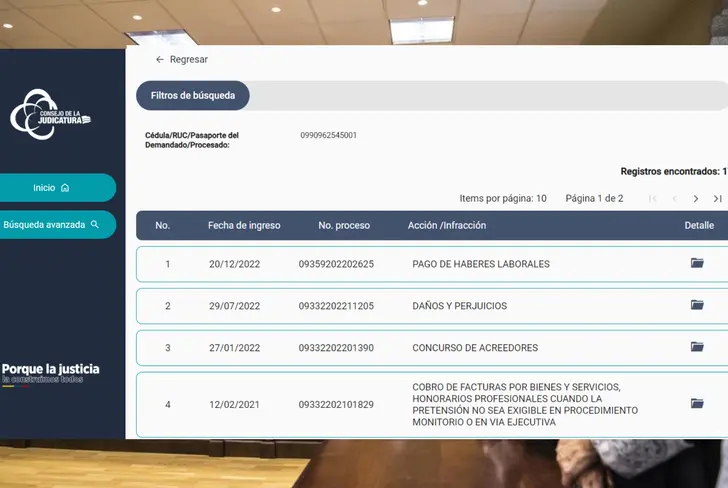
Task: Click process number 09359202202625
Action: pos(336,264)
